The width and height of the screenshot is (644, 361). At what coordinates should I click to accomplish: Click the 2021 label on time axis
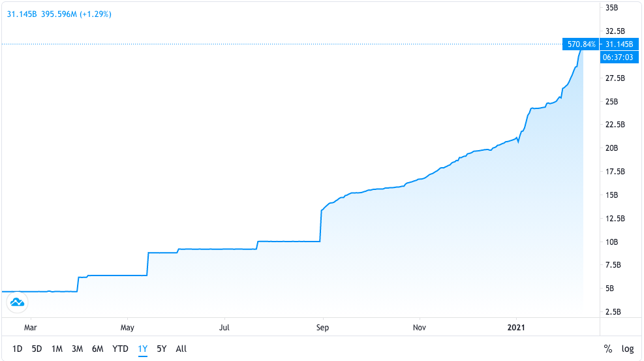point(516,327)
